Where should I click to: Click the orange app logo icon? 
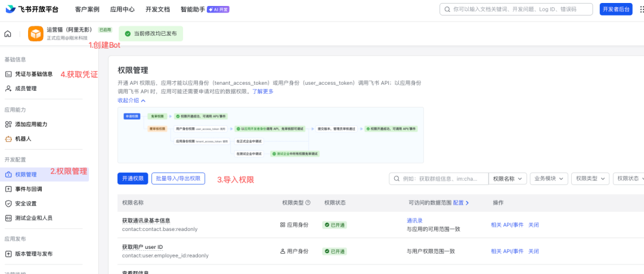coord(36,33)
